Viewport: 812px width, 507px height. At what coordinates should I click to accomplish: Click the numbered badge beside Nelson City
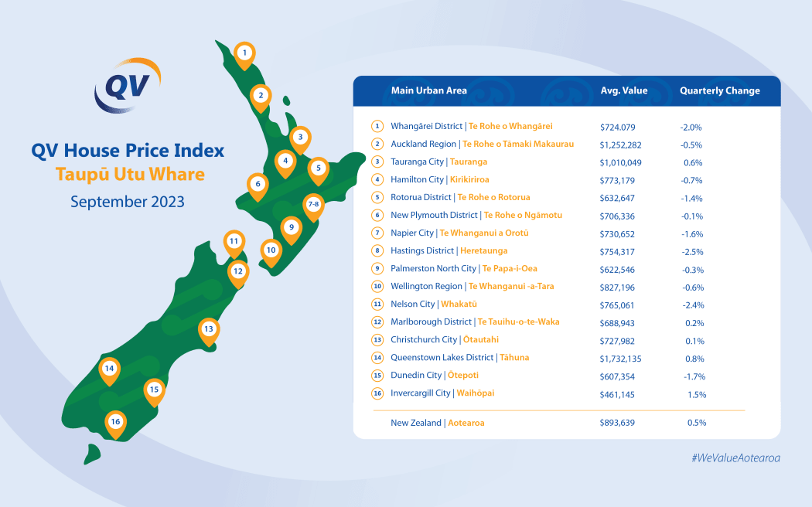click(377, 304)
